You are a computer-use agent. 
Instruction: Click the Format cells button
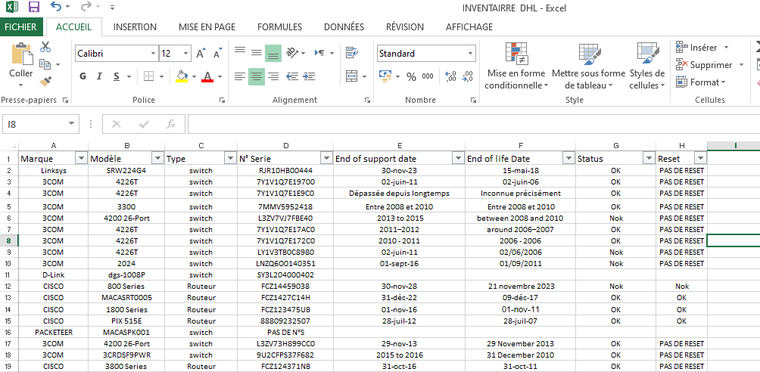click(x=700, y=82)
